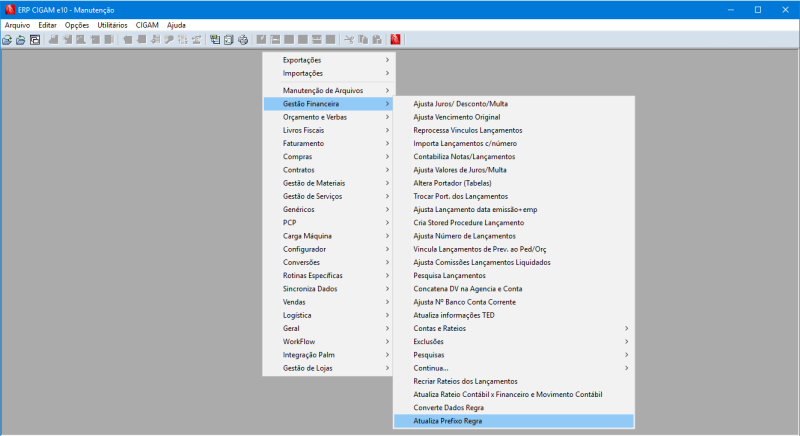Choose Contabiliza Notas/Lançamentos
Image resolution: width=800 pixels, height=436 pixels.
(x=514, y=157)
